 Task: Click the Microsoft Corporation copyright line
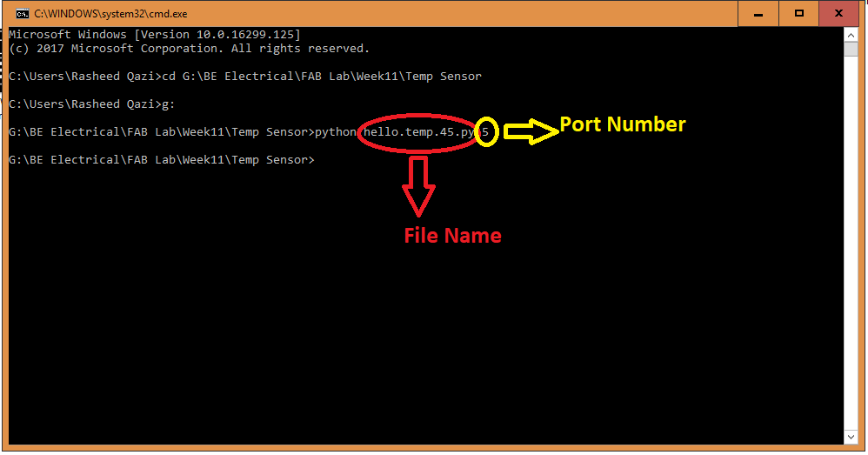click(189, 49)
